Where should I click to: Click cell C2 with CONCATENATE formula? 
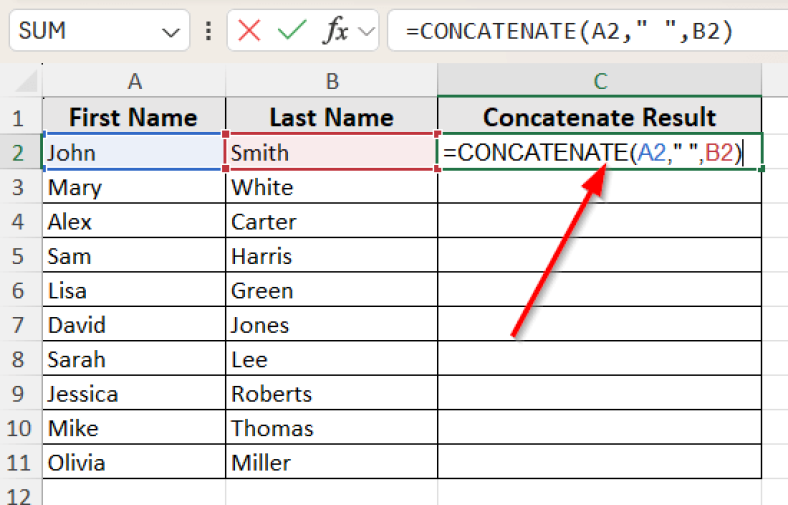[x=599, y=152]
